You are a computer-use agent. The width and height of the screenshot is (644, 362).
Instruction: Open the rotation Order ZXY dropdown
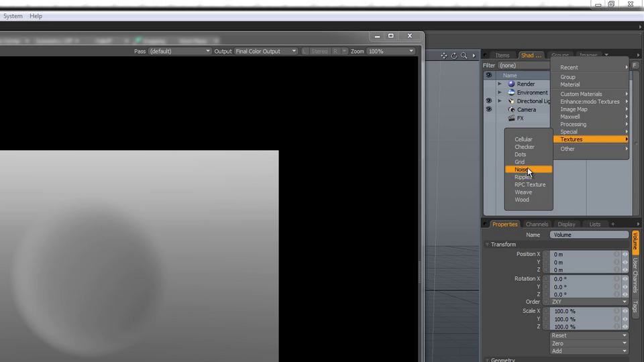pyautogui.click(x=589, y=302)
